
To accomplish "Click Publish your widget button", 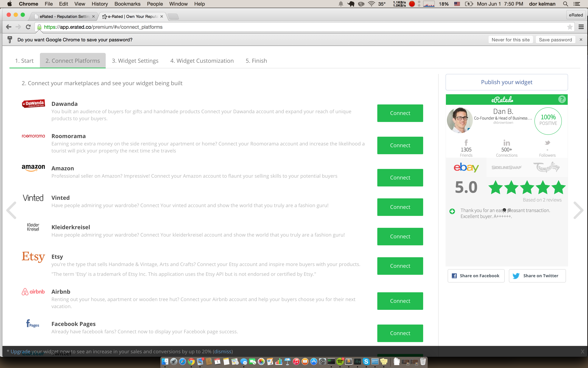I will coord(507,82).
